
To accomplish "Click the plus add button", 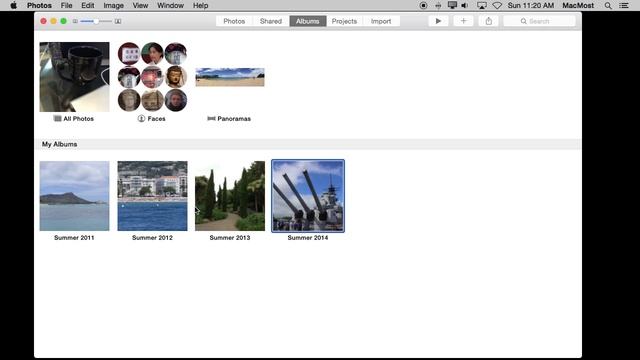I will click(463, 21).
